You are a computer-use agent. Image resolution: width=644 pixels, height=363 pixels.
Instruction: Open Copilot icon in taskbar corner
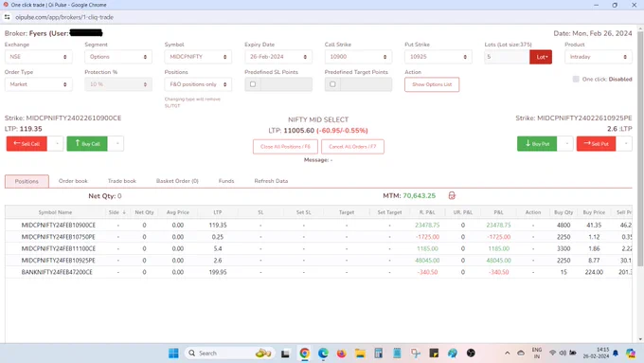[x=631, y=354]
